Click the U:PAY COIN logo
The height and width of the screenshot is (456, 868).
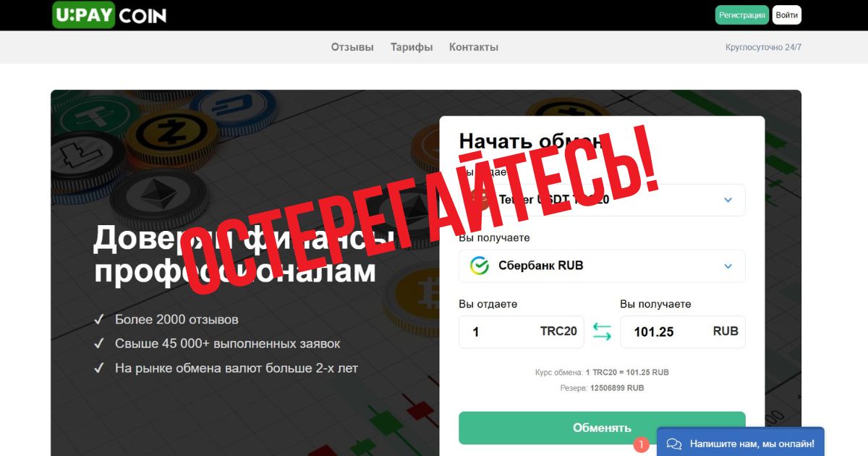(110, 14)
